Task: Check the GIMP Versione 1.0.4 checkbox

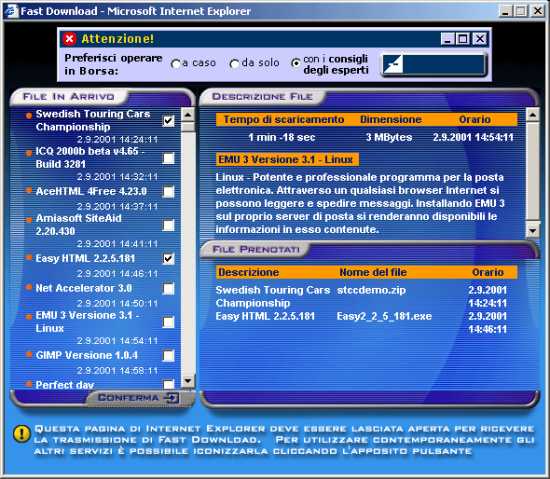Action: point(169,356)
